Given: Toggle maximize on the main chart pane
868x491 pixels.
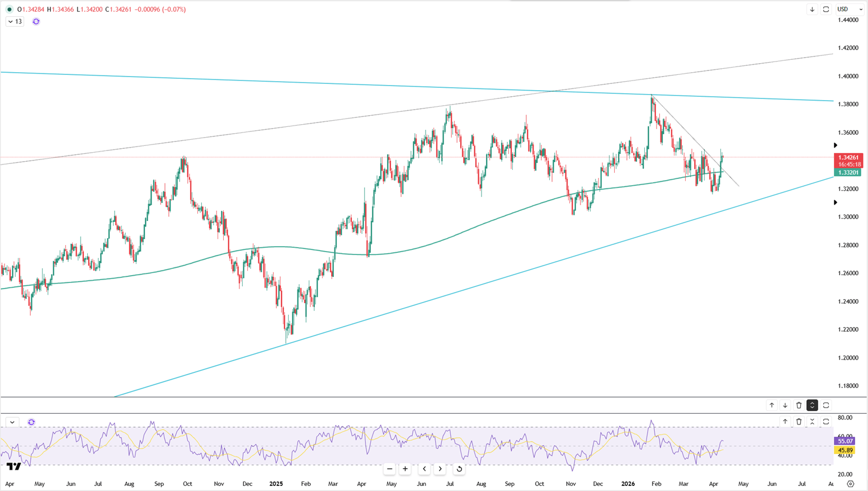Looking at the screenshot, I should click(826, 405).
